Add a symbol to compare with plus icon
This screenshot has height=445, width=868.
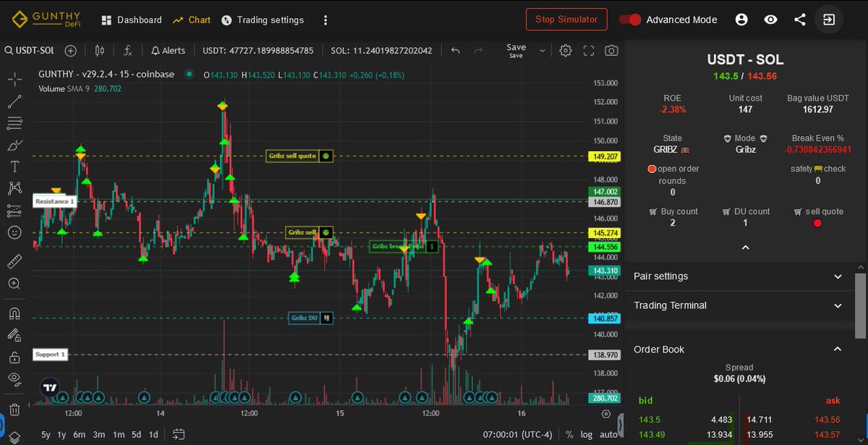coord(70,51)
